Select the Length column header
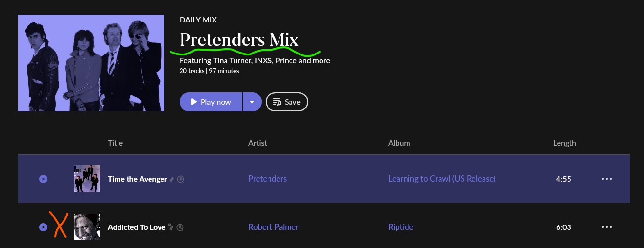The height and width of the screenshot is (248, 644). click(x=565, y=143)
